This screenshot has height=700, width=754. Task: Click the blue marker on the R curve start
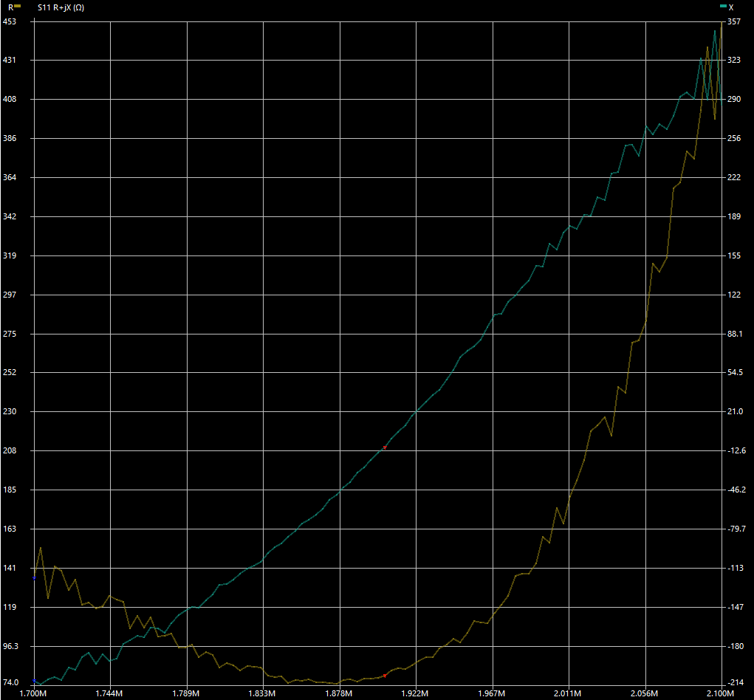coord(34,579)
